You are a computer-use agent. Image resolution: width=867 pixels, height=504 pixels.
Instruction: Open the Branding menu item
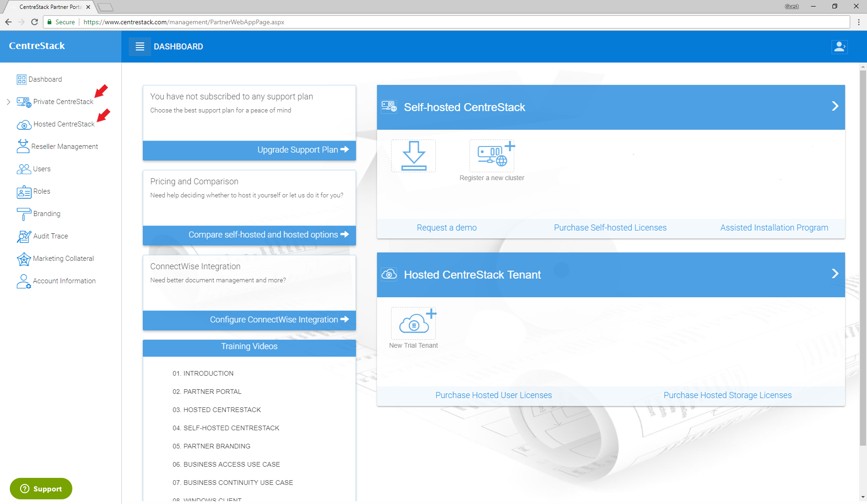click(47, 214)
